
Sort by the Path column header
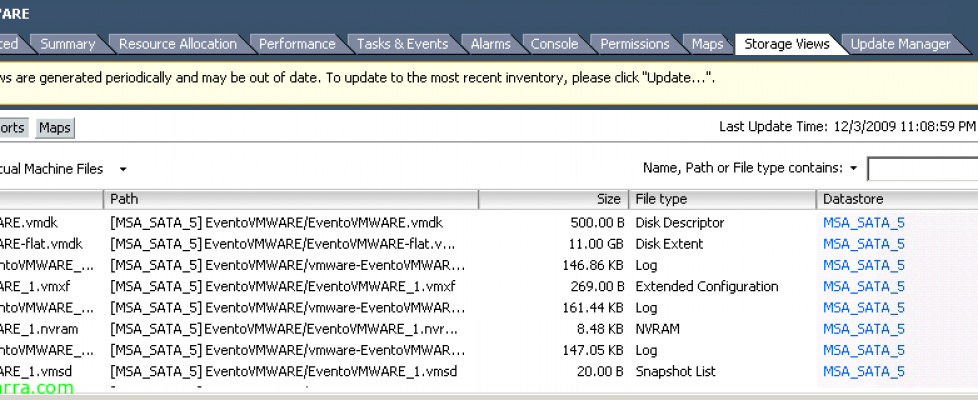tap(290, 200)
